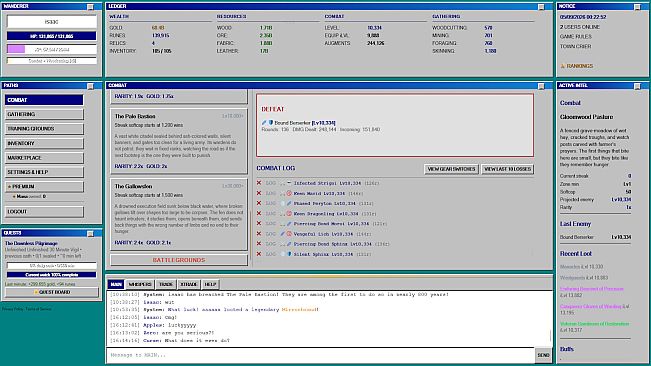Viewport: 651px width, 366px height.
Task: Click the sword icon beside Bound Berserker
Action: (x=264, y=123)
